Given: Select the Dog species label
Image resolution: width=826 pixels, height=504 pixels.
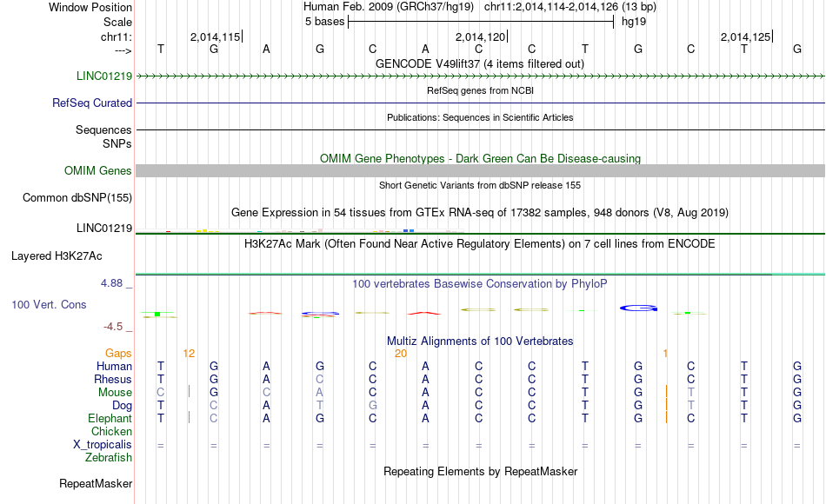Looking at the screenshot, I should point(123,406).
